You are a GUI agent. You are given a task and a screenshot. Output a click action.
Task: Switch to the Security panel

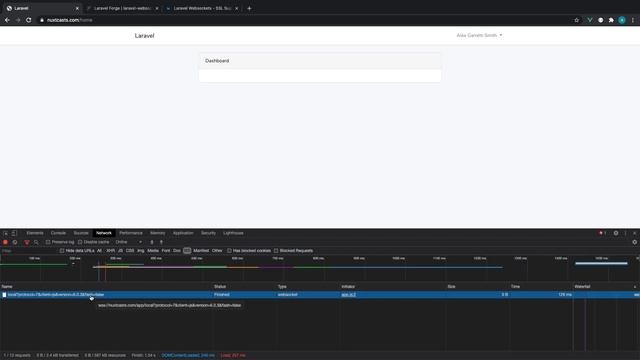[x=208, y=233]
